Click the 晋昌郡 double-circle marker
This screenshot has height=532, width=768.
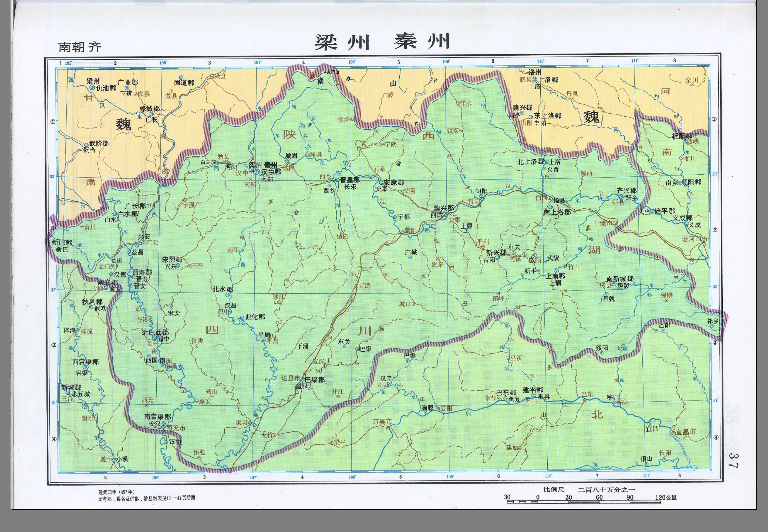coord(337,180)
